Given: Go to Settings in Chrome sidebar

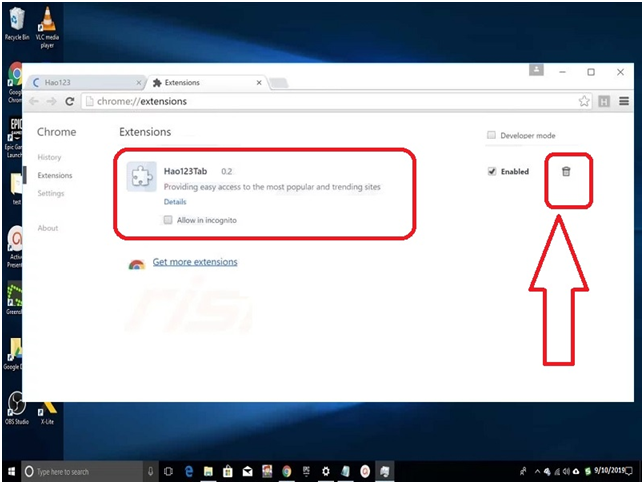Looking at the screenshot, I should coord(51,193).
